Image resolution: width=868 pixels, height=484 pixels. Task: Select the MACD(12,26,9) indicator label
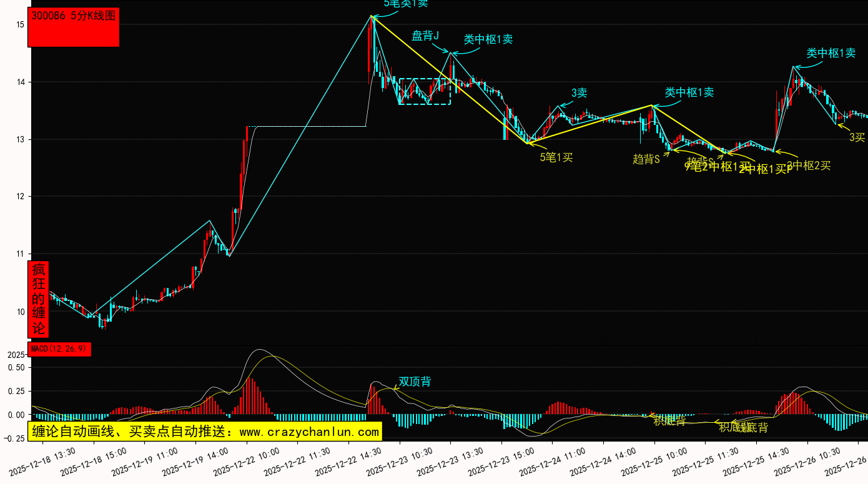[59, 348]
